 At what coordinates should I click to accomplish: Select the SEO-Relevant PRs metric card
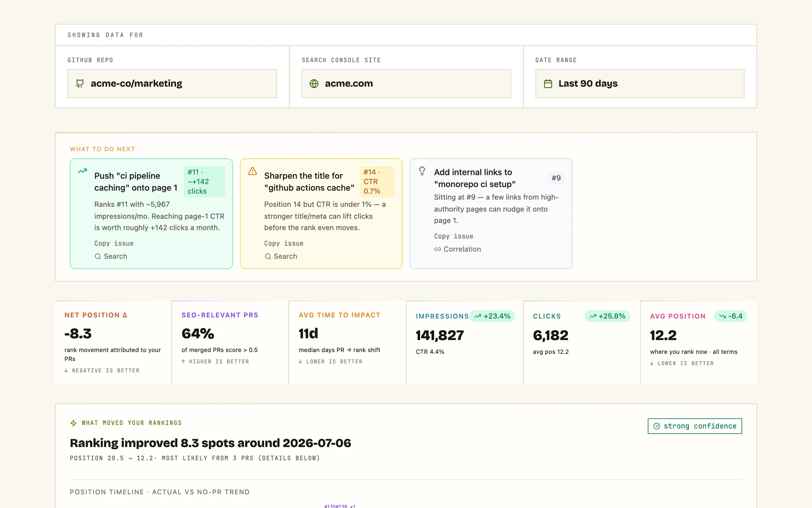pos(230,342)
